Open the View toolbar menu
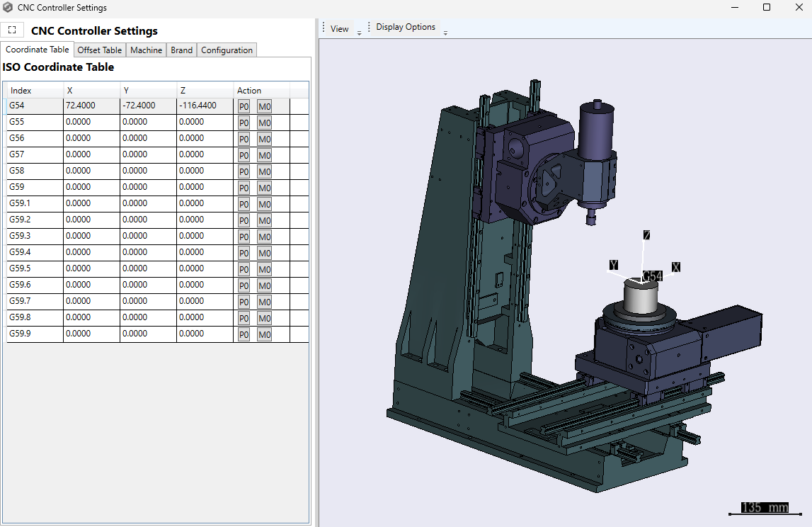 tap(340, 29)
